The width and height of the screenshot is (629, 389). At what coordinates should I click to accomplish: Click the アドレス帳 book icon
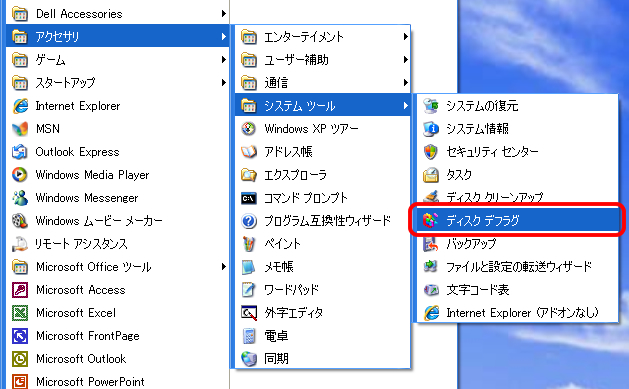[x=249, y=152]
